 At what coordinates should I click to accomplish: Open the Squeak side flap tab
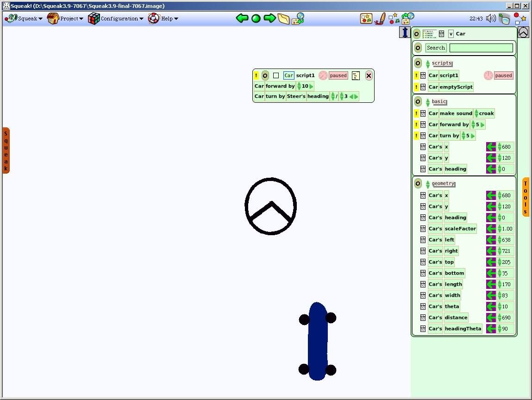pyautogui.click(x=6, y=150)
